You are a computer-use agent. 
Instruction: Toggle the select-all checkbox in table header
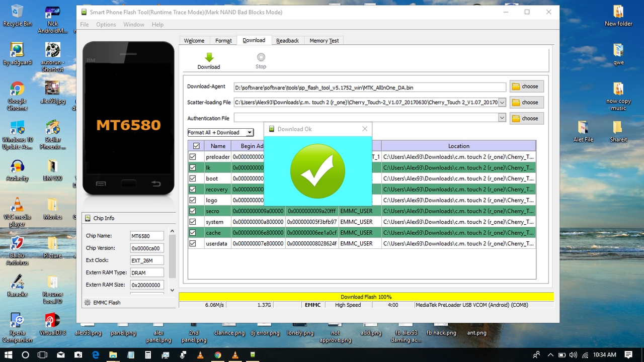click(x=196, y=146)
